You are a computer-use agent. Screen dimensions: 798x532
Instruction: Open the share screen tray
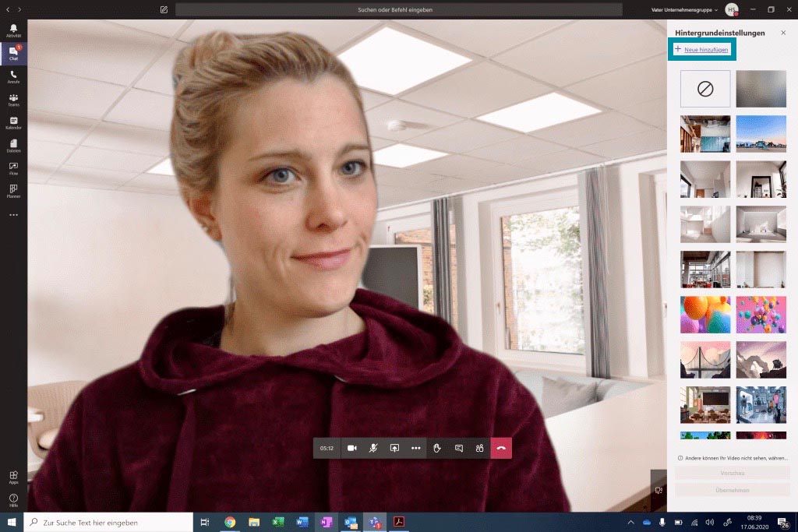point(394,448)
